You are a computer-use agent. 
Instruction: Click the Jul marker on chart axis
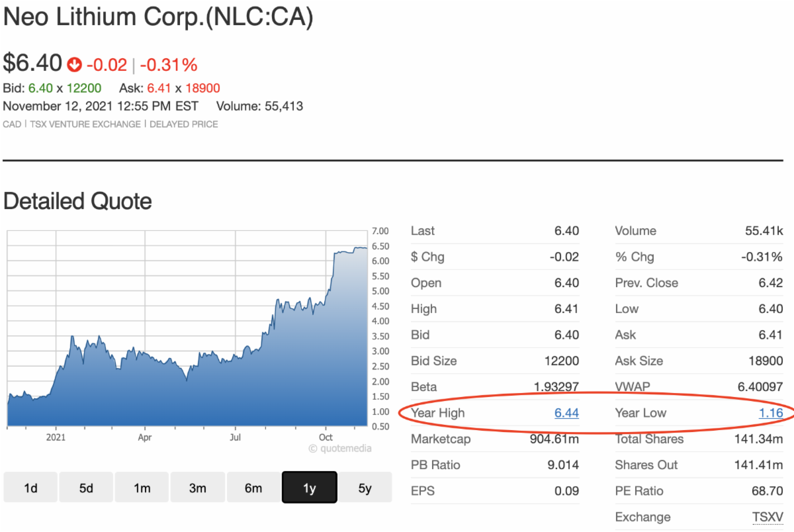234,437
